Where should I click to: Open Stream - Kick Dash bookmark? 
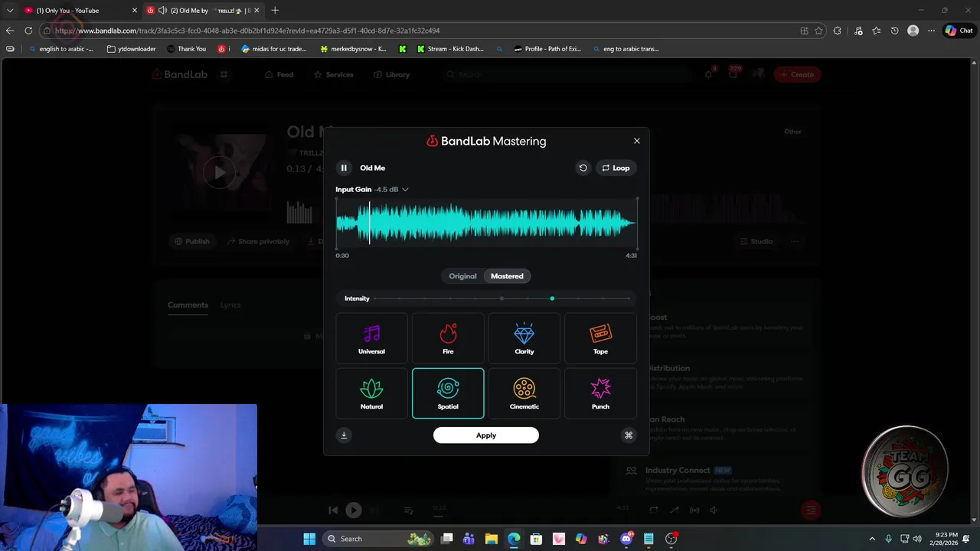(x=450, y=49)
